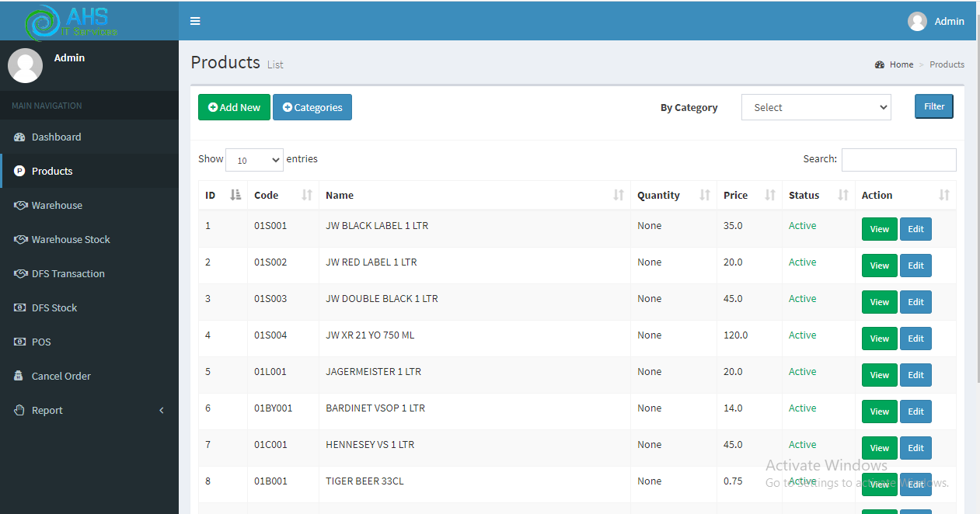980x514 pixels.
Task: Edit product JW BLACK LABEL 1 LTR
Action: click(x=915, y=229)
